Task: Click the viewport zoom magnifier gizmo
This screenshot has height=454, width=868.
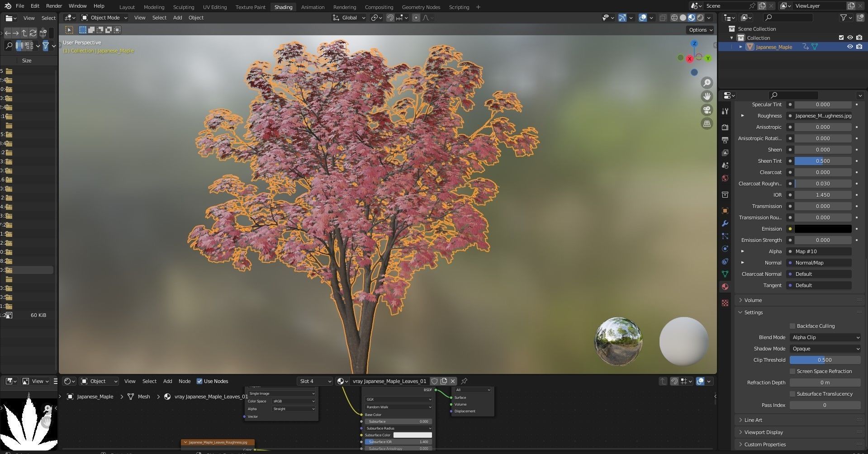Action: 707,83
